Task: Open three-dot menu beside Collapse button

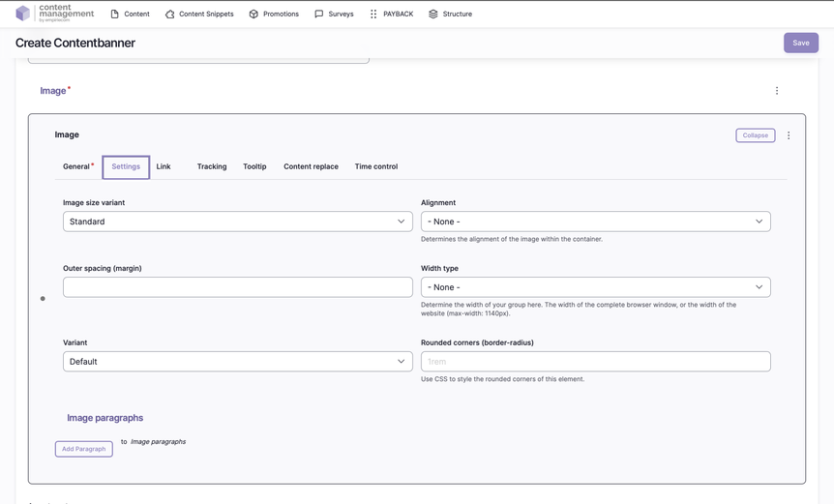Action: pos(789,135)
